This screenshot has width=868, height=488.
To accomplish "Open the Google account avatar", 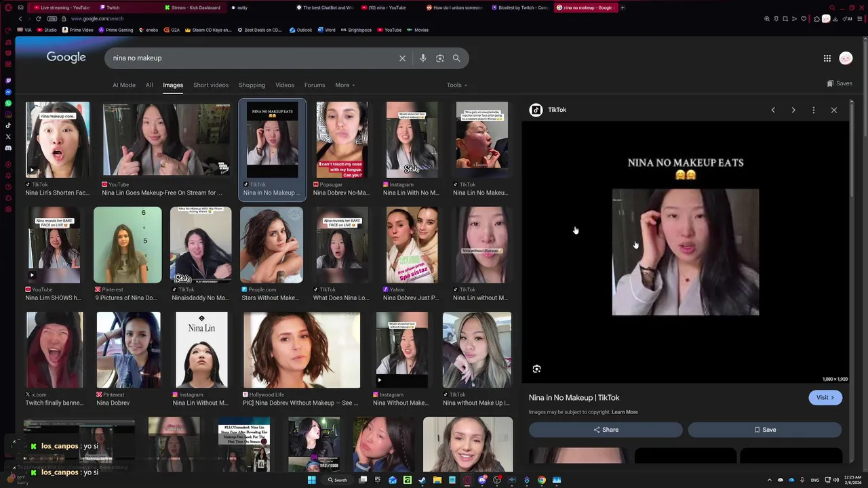I will 846,58.
